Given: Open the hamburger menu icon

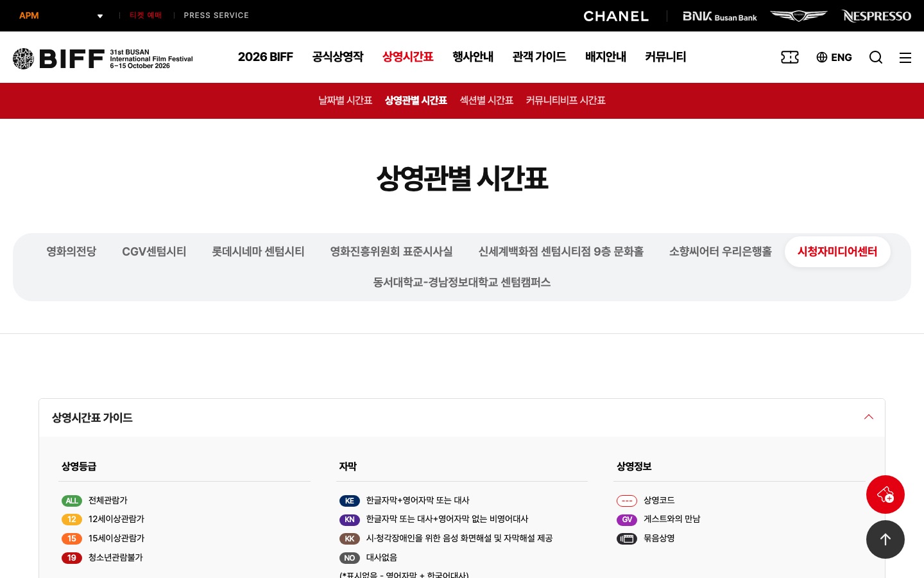Looking at the screenshot, I should pyautogui.click(x=905, y=57).
